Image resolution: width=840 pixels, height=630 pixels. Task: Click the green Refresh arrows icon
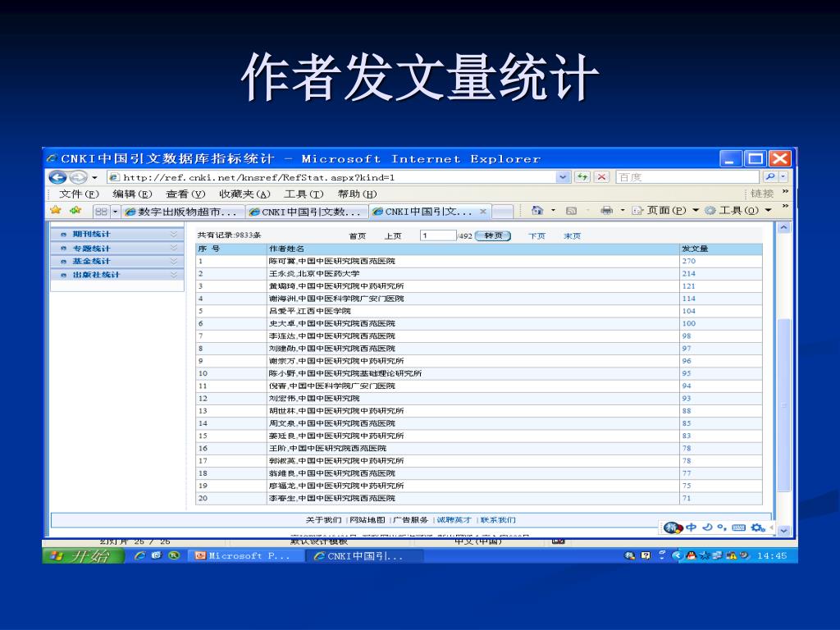(582, 177)
